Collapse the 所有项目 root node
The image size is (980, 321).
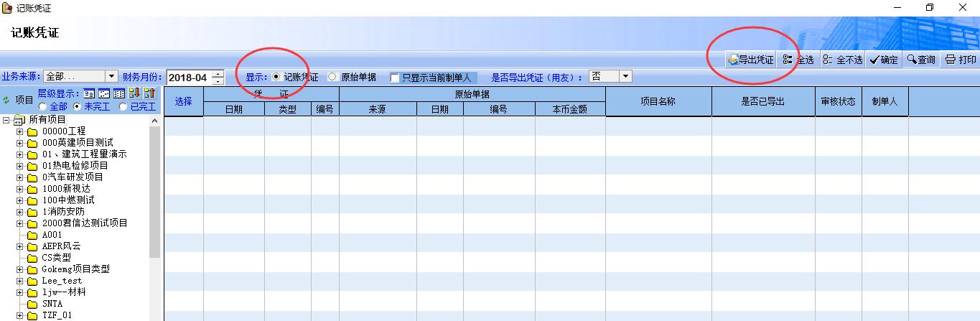(6, 120)
